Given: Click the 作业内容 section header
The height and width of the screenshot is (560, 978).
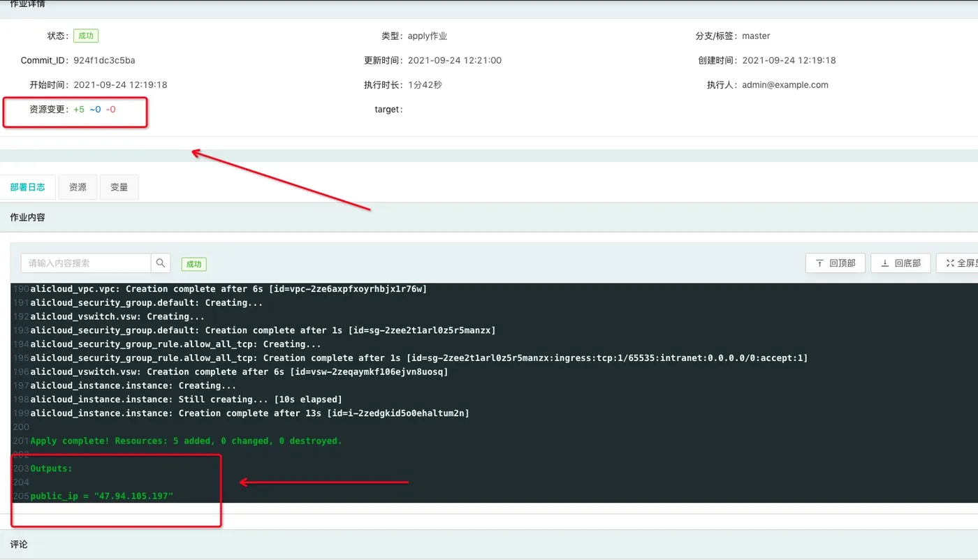Looking at the screenshot, I should click(28, 217).
